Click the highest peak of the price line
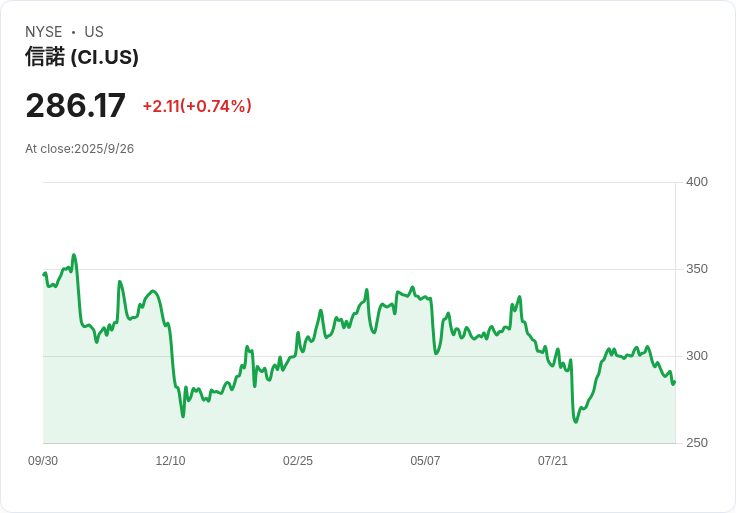 pyautogui.click(x=74, y=255)
